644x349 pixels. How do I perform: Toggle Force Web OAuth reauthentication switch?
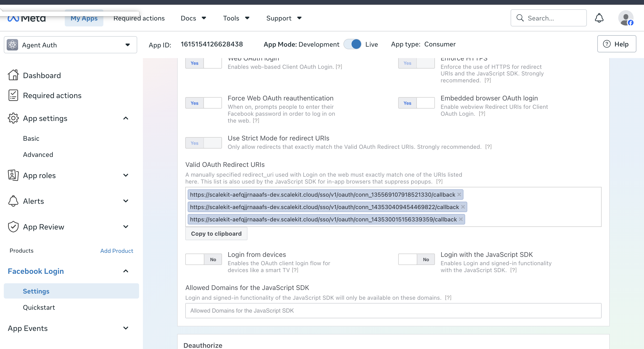point(203,103)
